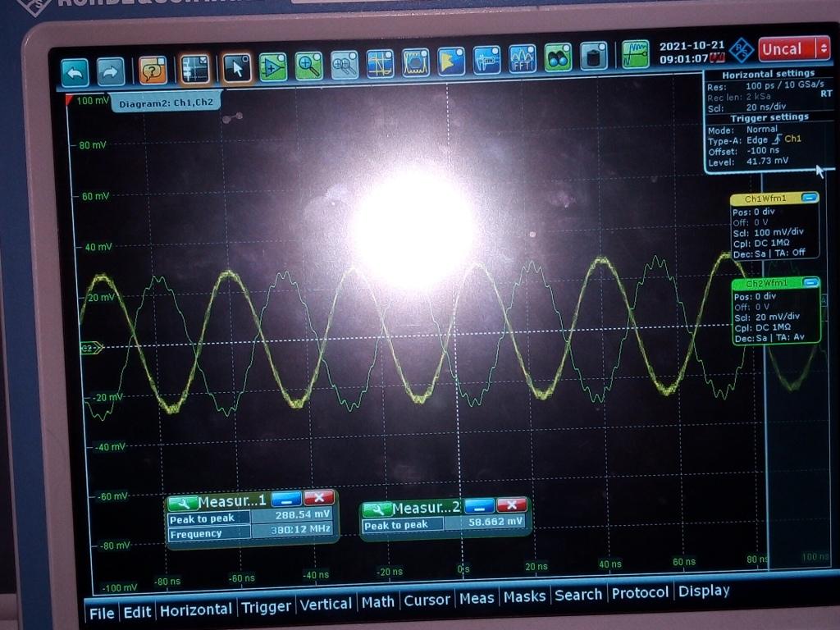Click the Ch1Wfm1 signal label header
This screenshot has height=630, width=840.
pos(765,199)
